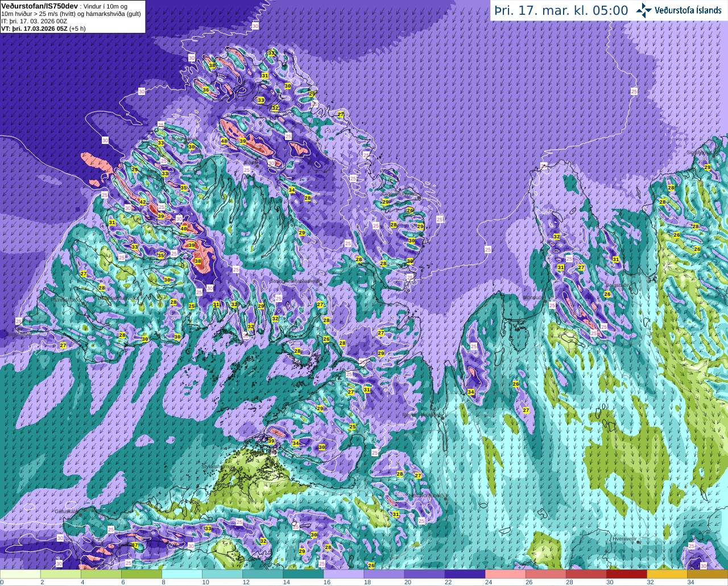Click the Veðurstofa Íslands logo icon
728x586 pixels.
644,10
